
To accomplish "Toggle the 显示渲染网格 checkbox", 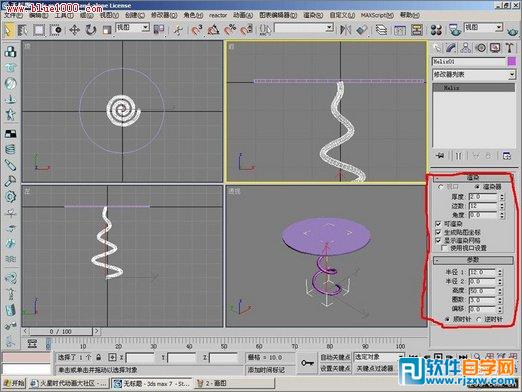I will pyautogui.click(x=438, y=240).
